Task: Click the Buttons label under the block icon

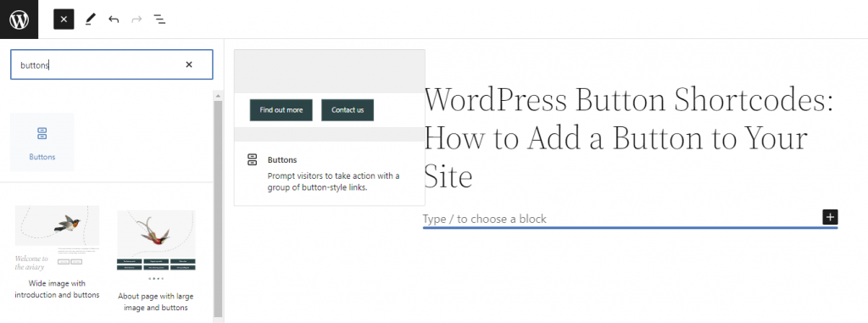Action: pos(42,157)
